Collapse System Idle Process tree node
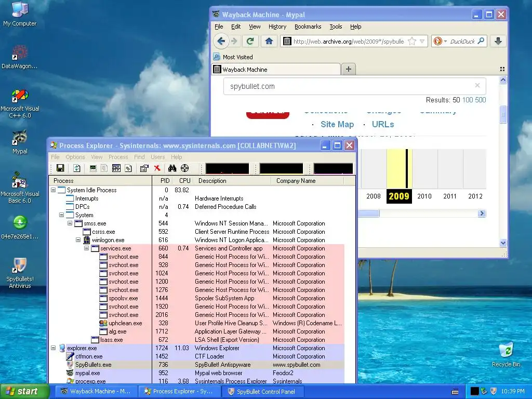This screenshot has height=399, width=532. tap(54, 190)
